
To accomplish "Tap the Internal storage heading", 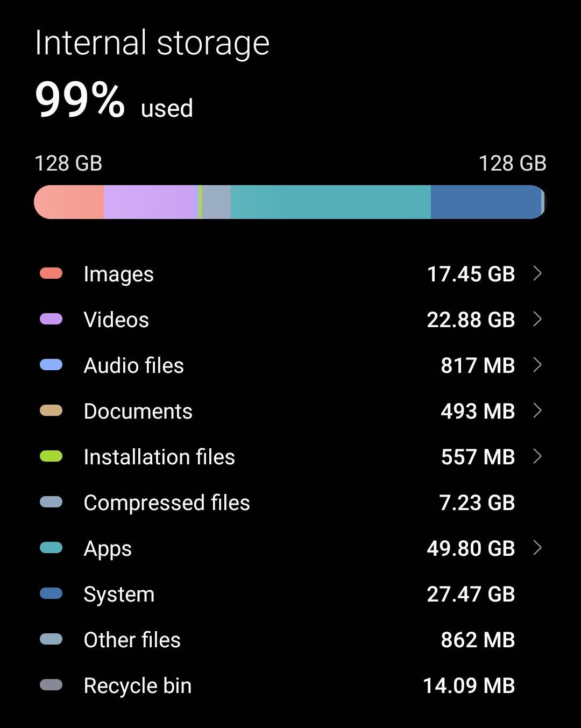I will tap(152, 43).
